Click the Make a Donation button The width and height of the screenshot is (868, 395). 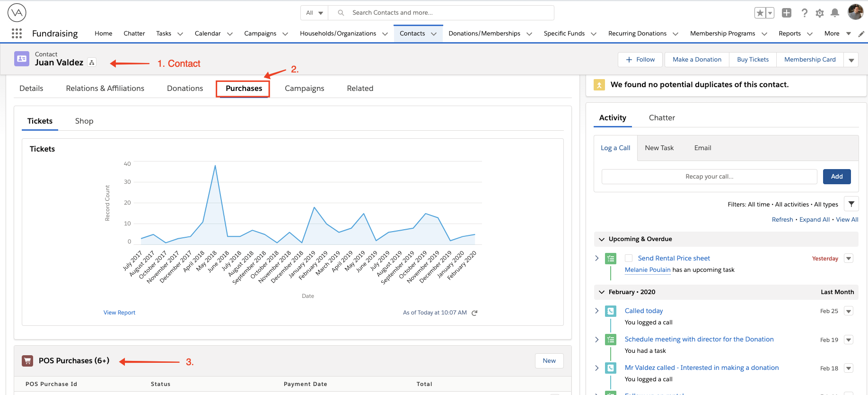[x=697, y=60]
